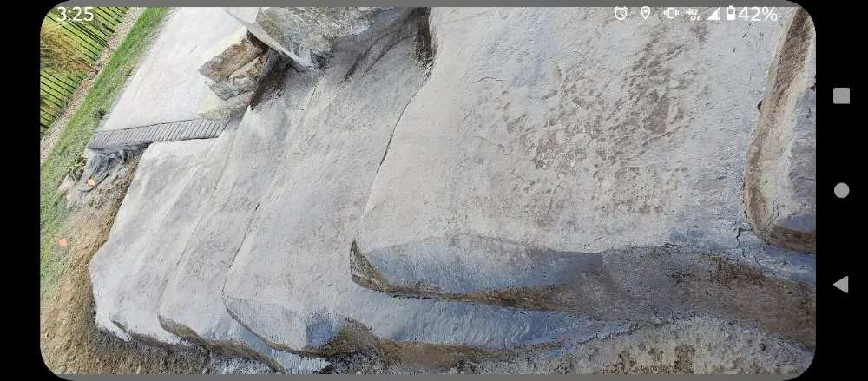Tap the 3:25 clock in status bar

(x=75, y=15)
